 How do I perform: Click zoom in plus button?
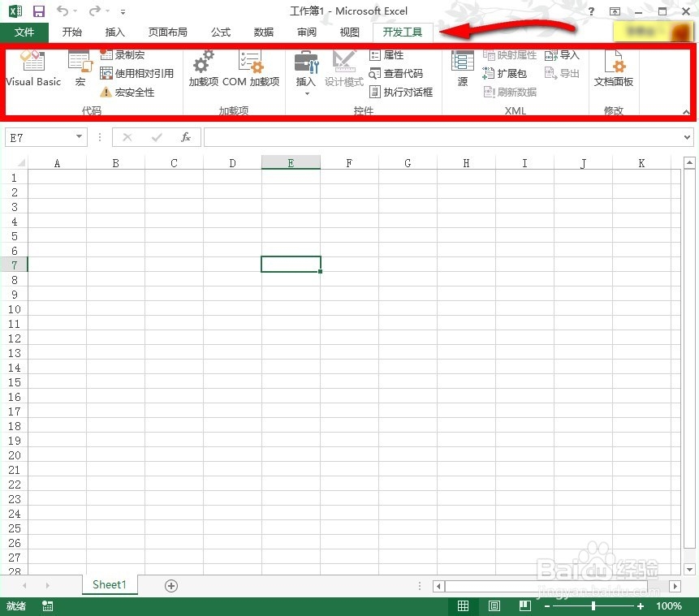pos(641,606)
